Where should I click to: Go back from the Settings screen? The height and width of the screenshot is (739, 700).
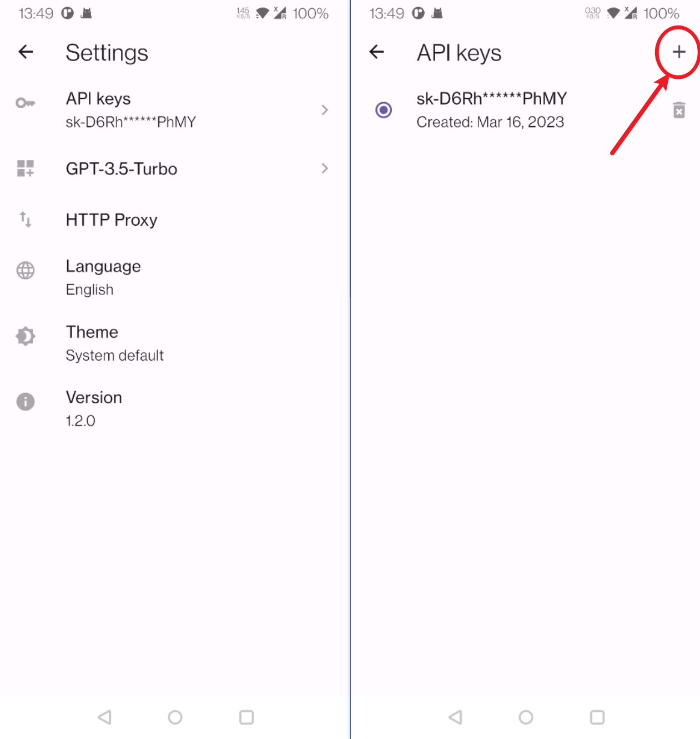(x=26, y=52)
